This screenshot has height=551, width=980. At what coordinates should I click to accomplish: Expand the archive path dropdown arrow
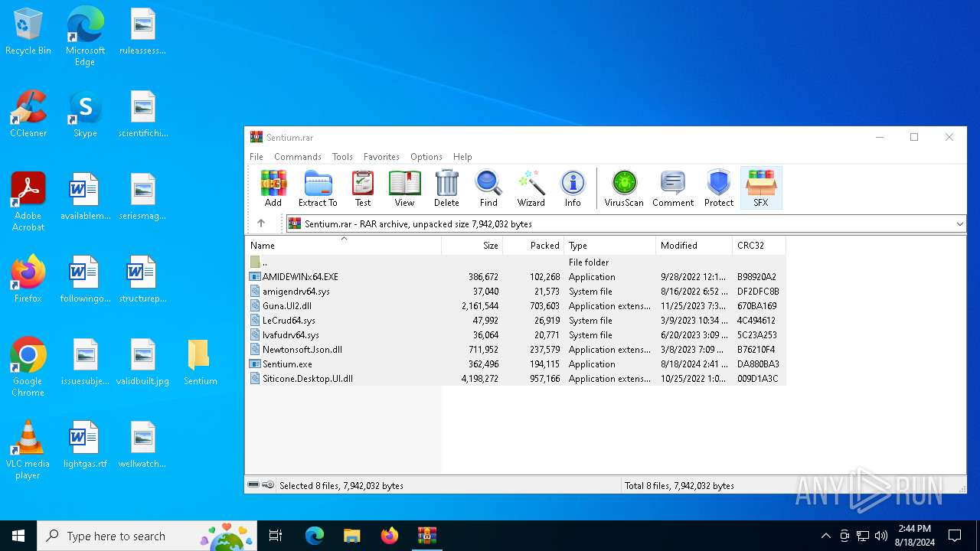pos(959,223)
